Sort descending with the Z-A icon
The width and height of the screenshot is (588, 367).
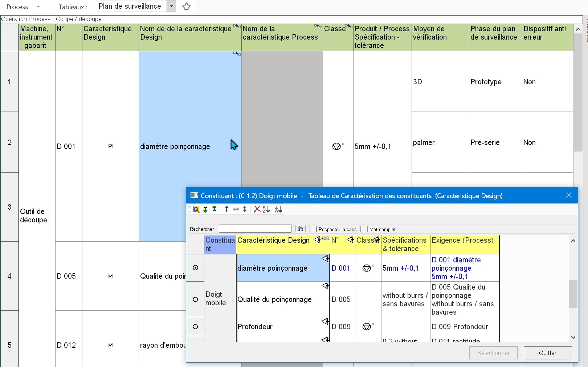click(x=278, y=209)
